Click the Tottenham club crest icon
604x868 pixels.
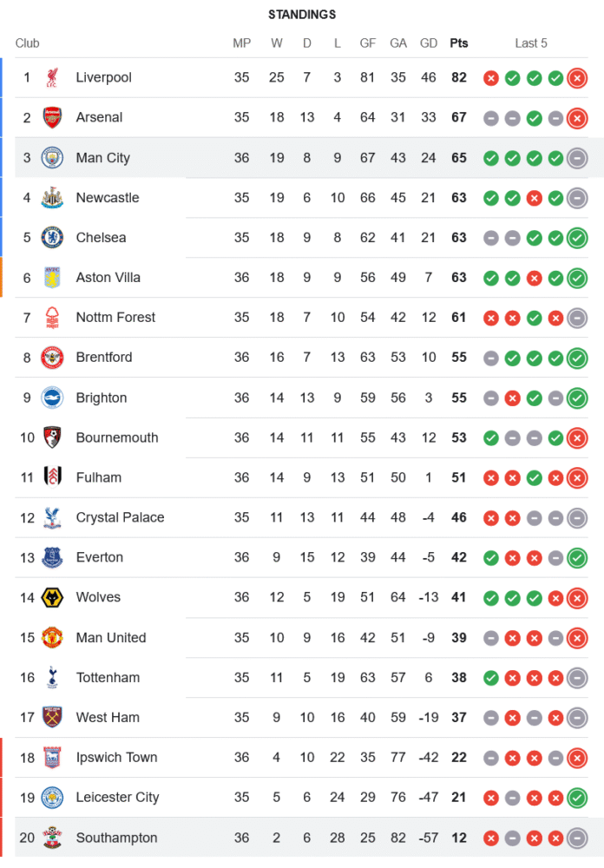tap(52, 677)
